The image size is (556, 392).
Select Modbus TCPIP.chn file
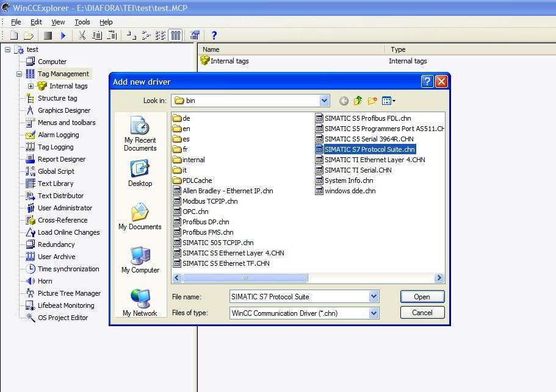205,201
